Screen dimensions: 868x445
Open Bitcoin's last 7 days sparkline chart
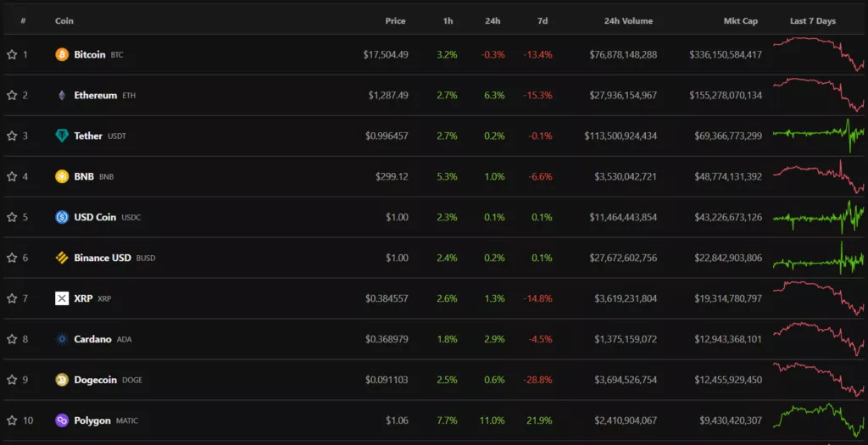click(x=818, y=55)
